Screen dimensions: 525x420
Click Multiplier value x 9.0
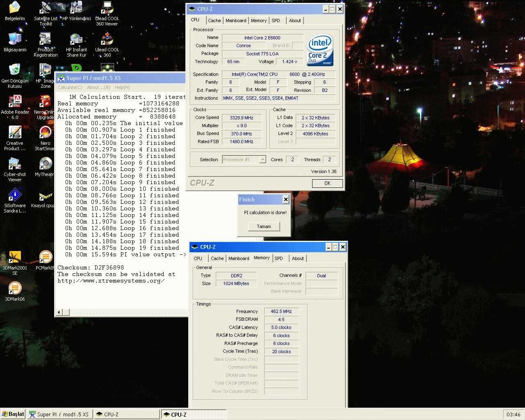click(x=241, y=126)
